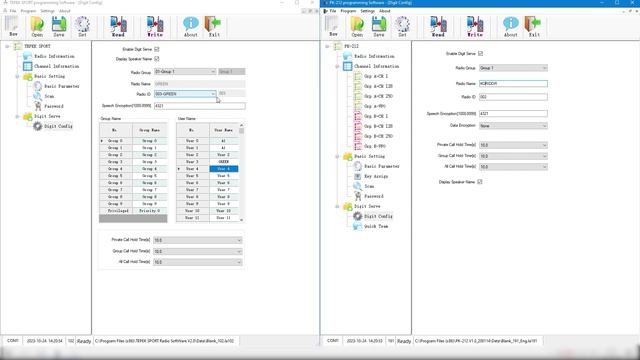This screenshot has width=640, height=360.
Task: Open the About menu in PK-212 window
Action: pyautogui.click(x=384, y=11)
